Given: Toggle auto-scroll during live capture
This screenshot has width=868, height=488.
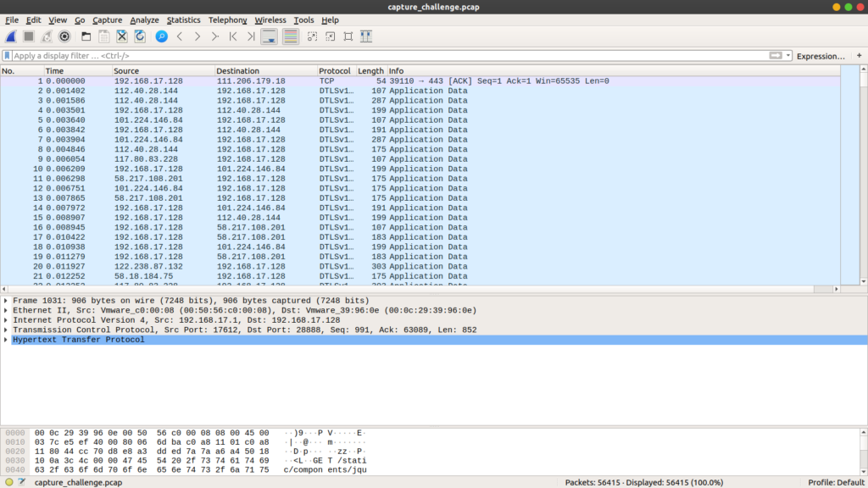Looking at the screenshot, I should pos(269,36).
